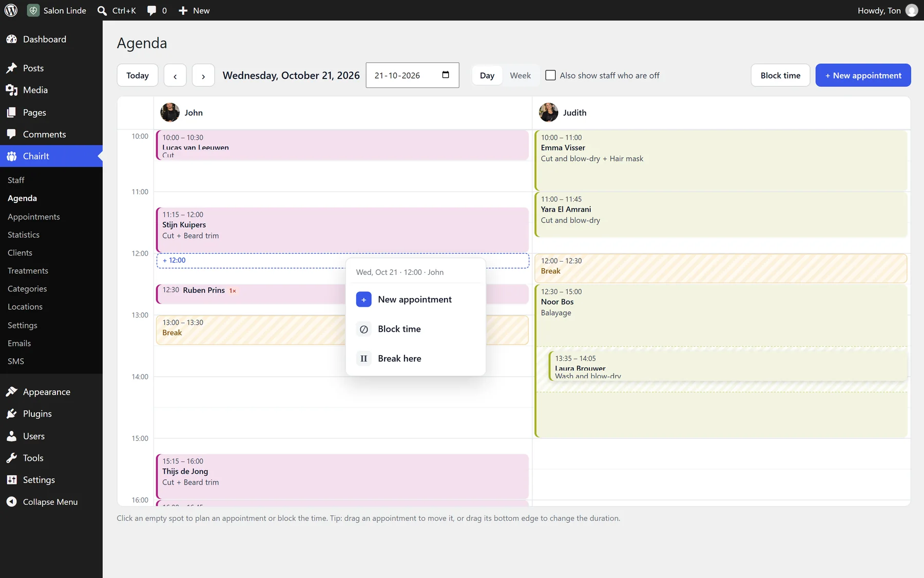Go to the previous day
The height and width of the screenshot is (578, 924).
pos(175,75)
